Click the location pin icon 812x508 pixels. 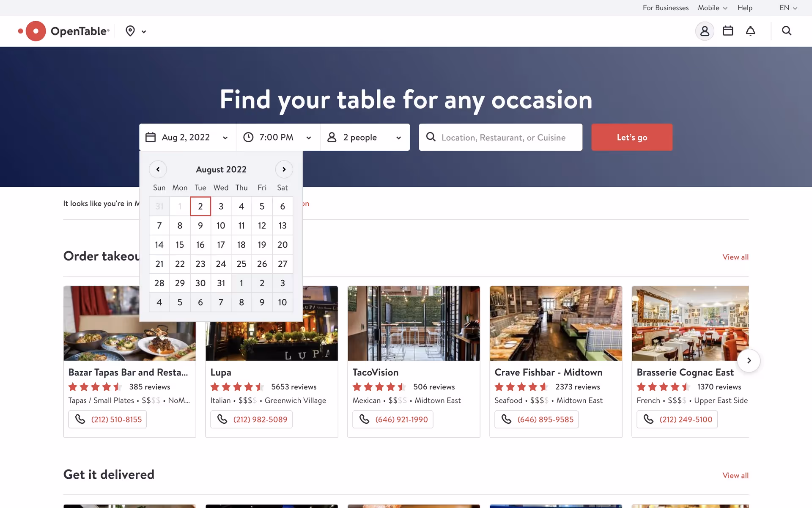130,31
